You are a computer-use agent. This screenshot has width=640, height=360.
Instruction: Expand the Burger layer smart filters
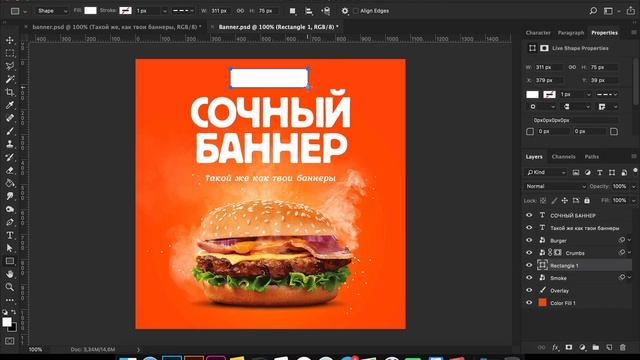(x=629, y=240)
